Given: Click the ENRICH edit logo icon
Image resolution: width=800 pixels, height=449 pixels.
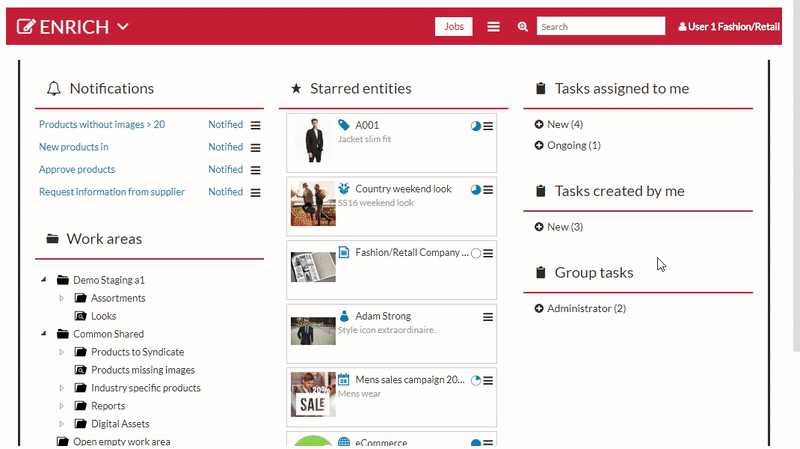Looking at the screenshot, I should 26,27.
